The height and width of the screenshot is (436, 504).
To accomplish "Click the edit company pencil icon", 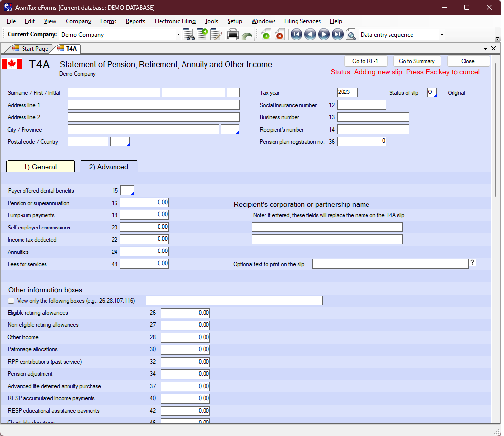I will point(216,35).
